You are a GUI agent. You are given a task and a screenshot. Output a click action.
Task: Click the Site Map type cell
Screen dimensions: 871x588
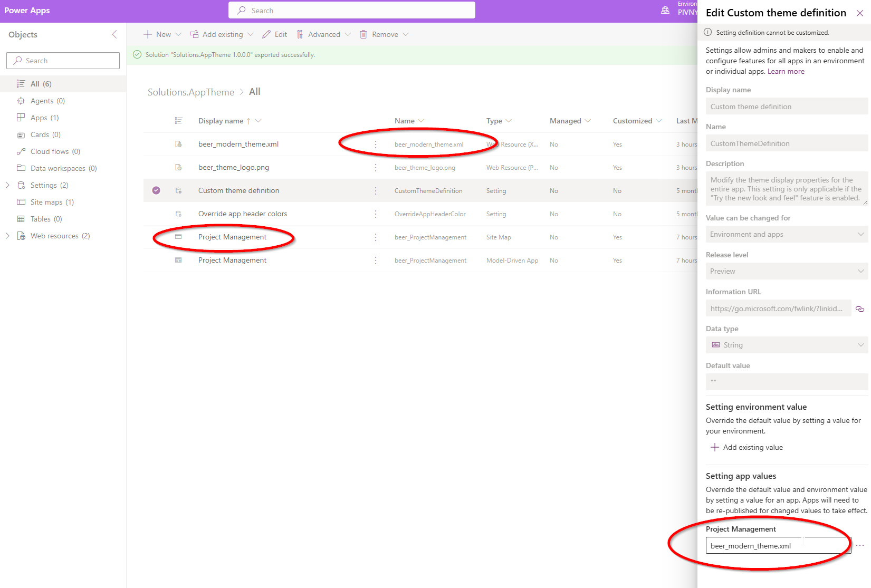tap(499, 237)
